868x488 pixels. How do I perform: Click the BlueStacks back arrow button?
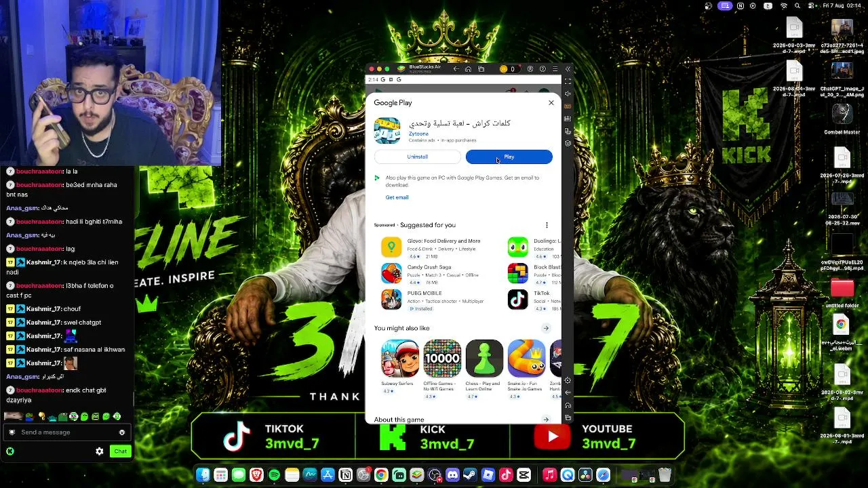pos(456,69)
